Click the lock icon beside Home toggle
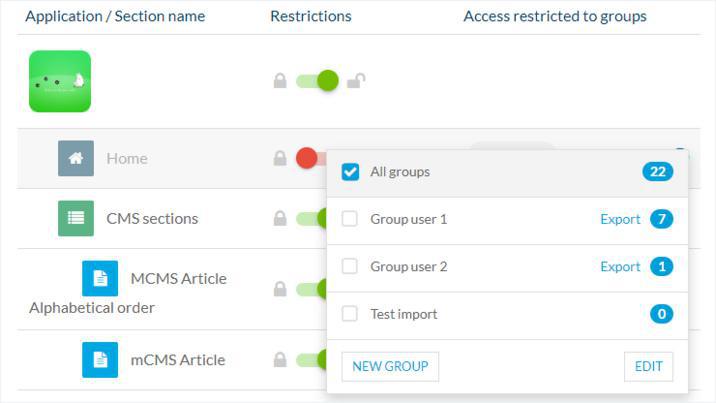Viewport: 716px width, 403px height. pyautogui.click(x=280, y=158)
